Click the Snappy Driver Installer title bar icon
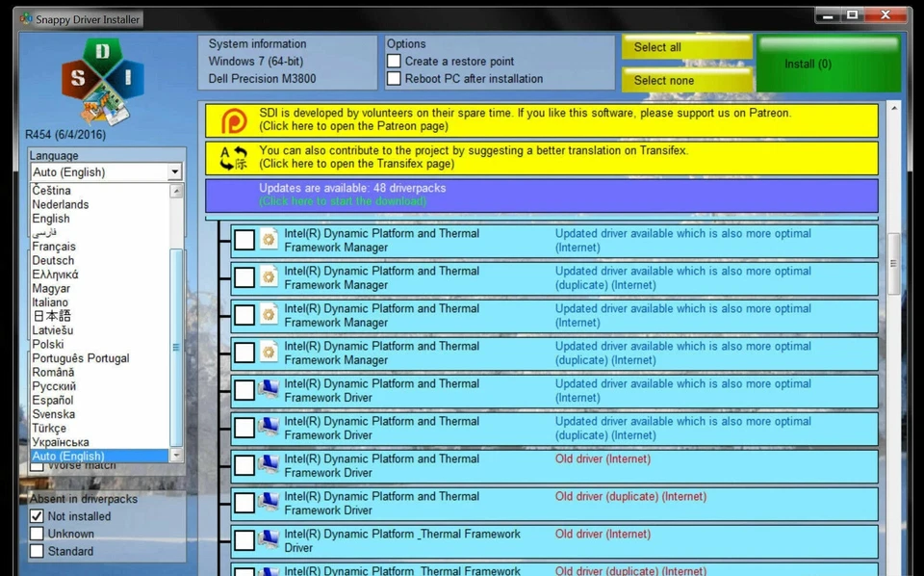924x576 pixels. [x=26, y=18]
